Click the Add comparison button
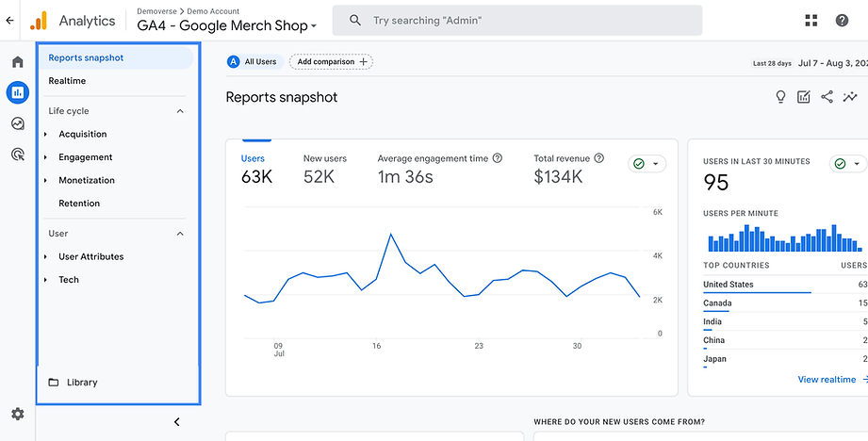Viewport: 868px width, 441px height. [x=331, y=62]
